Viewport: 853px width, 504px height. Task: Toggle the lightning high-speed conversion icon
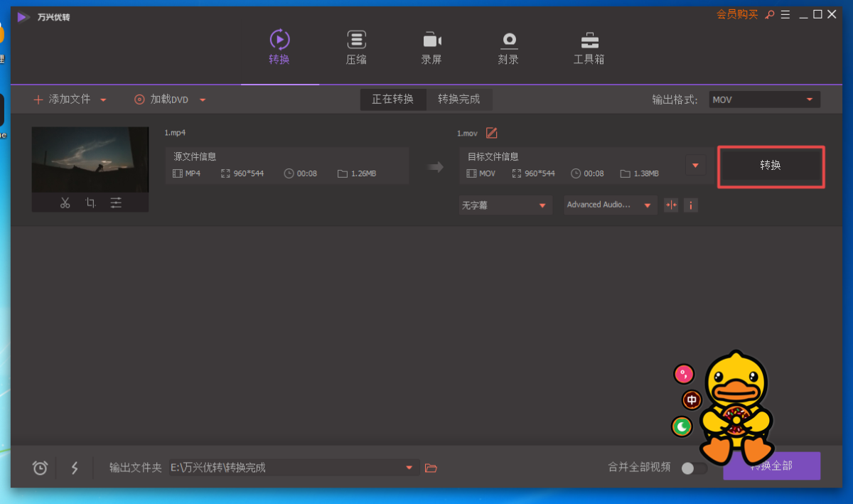75,468
